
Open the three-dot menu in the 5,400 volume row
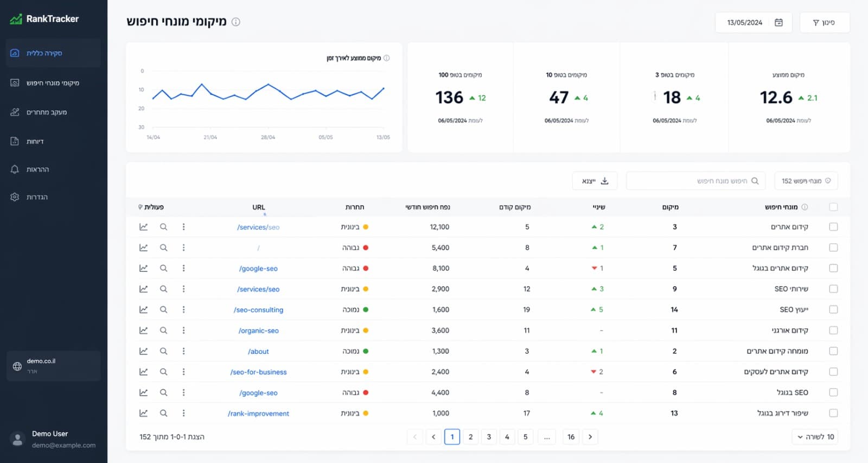[183, 248]
